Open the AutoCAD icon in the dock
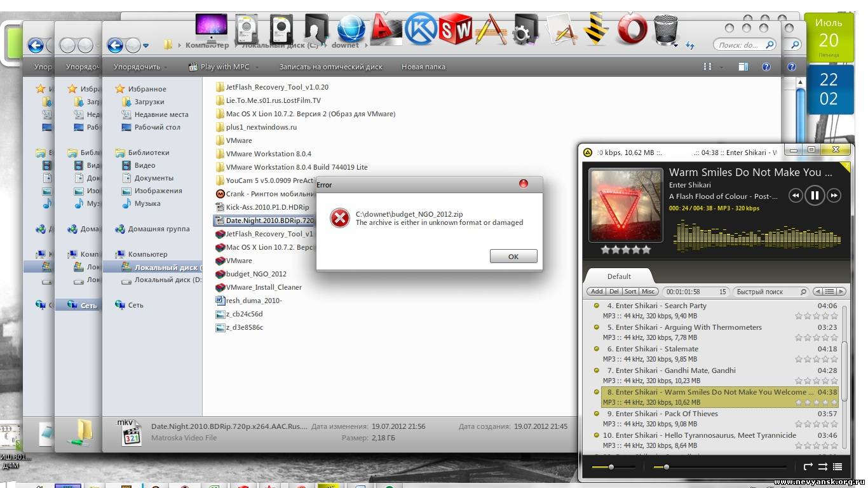This screenshot has height=488, width=868. [386, 29]
